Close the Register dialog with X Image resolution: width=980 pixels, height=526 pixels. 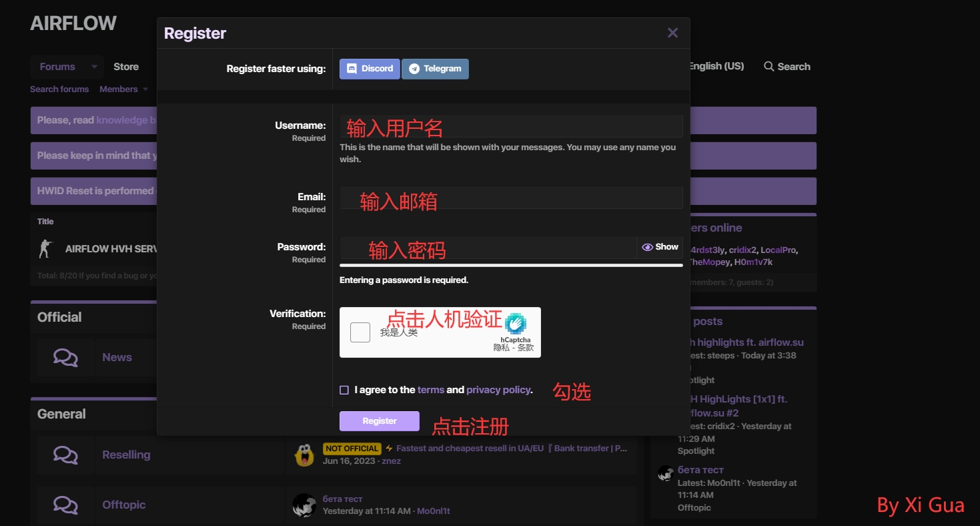(672, 33)
